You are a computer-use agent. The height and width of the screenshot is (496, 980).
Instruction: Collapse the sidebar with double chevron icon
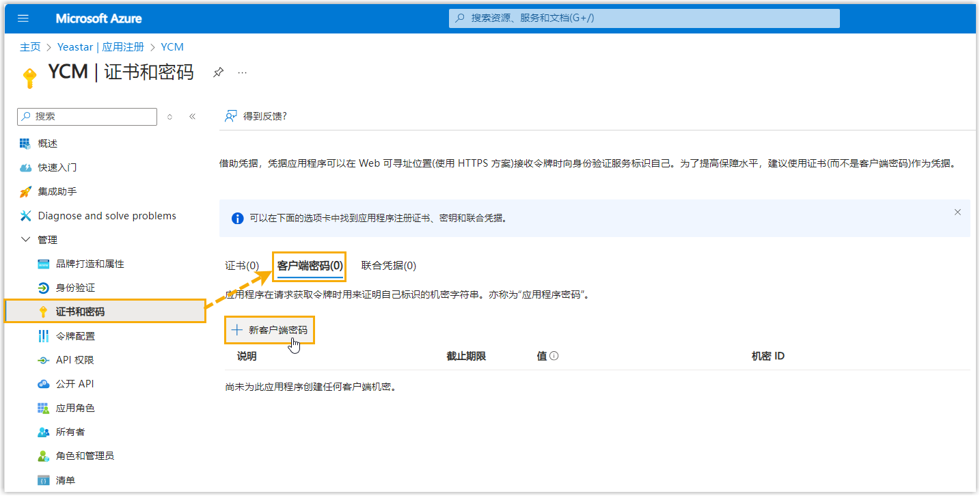(192, 117)
